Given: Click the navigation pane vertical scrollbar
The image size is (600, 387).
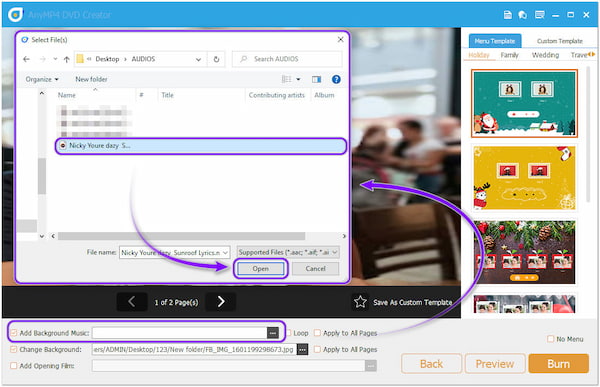Looking at the screenshot, I should (x=42, y=176).
